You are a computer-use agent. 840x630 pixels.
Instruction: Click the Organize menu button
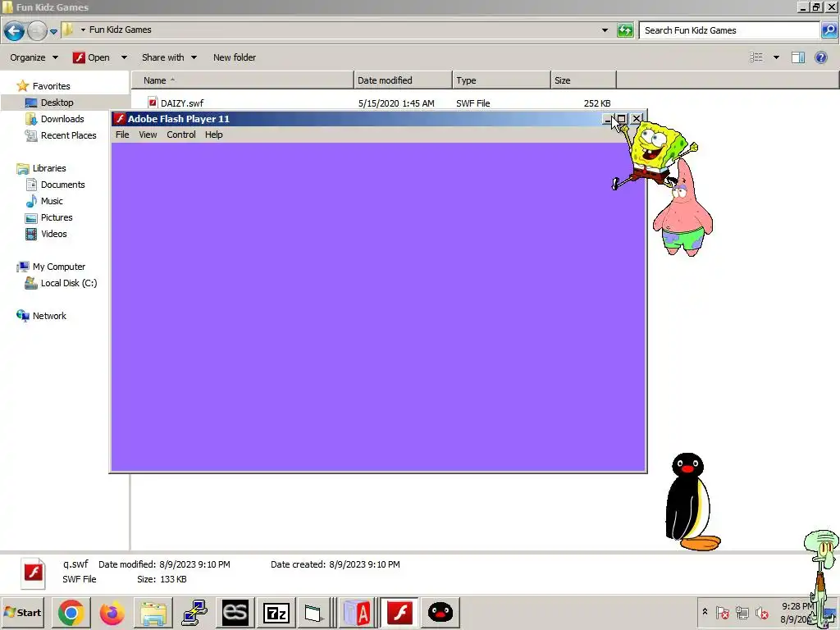click(x=34, y=57)
